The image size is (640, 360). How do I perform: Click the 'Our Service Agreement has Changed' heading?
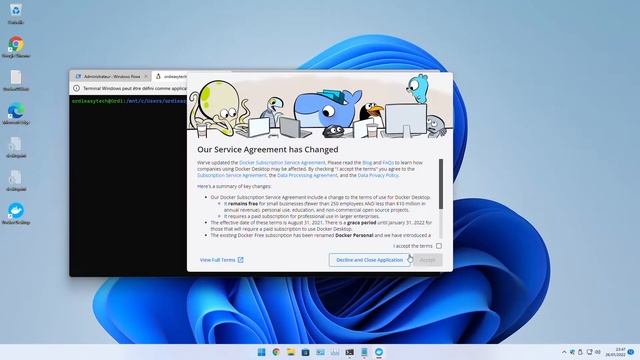click(268, 149)
